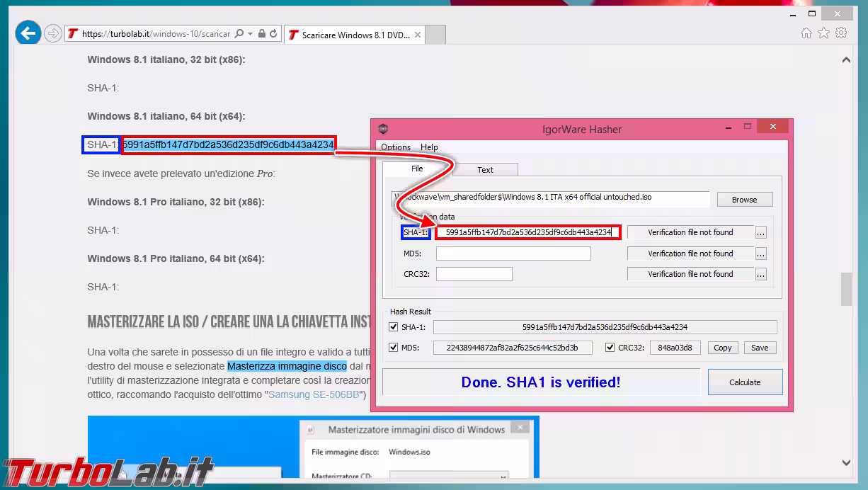Click the file path input field
Viewport: 868px width, 490px height.
pyautogui.click(x=551, y=198)
